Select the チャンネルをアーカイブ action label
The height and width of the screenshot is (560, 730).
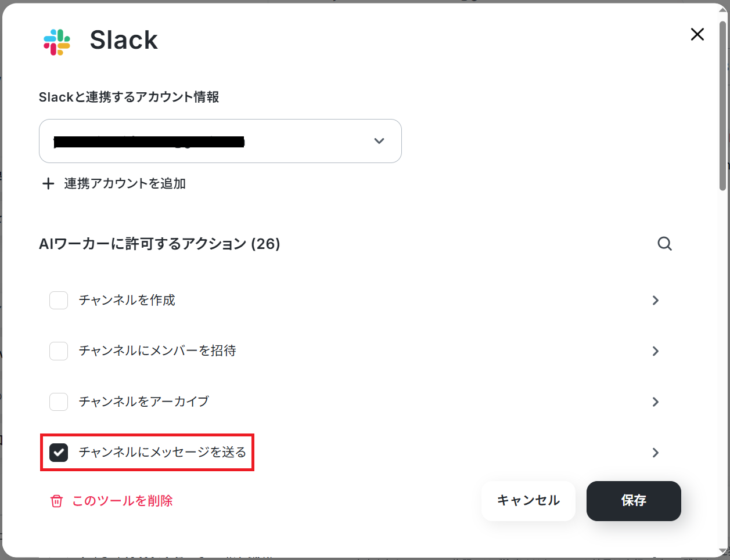pos(144,402)
